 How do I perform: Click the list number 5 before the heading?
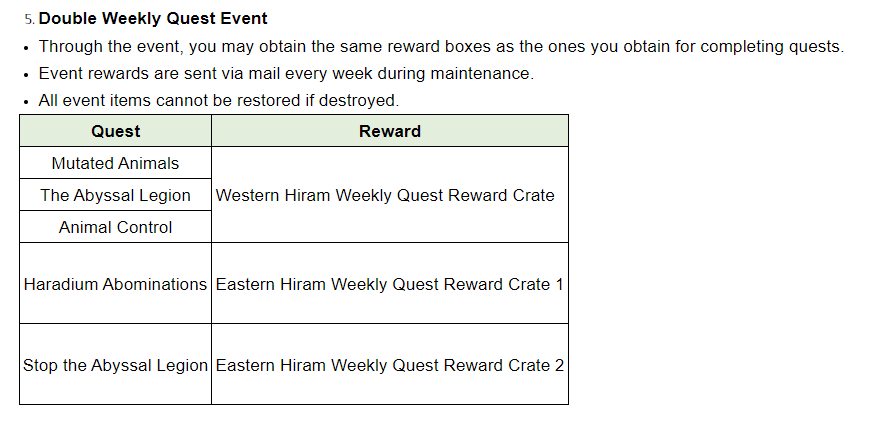[x=29, y=19]
